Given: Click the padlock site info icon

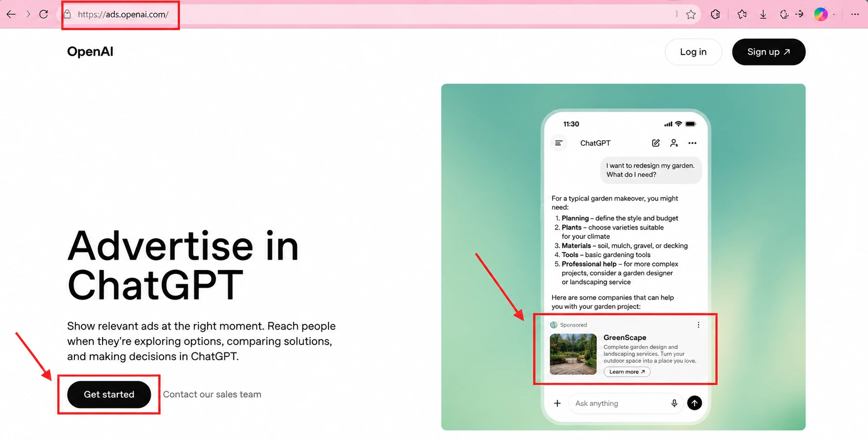Looking at the screenshot, I should [x=68, y=14].
